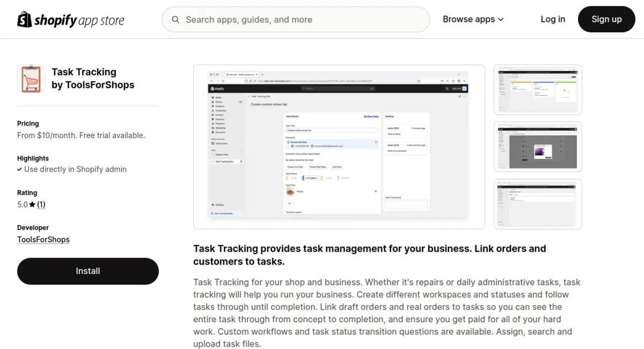644x349 pixels.
Task: Open the rating reviews count link (1)
Action: point(41,205)
